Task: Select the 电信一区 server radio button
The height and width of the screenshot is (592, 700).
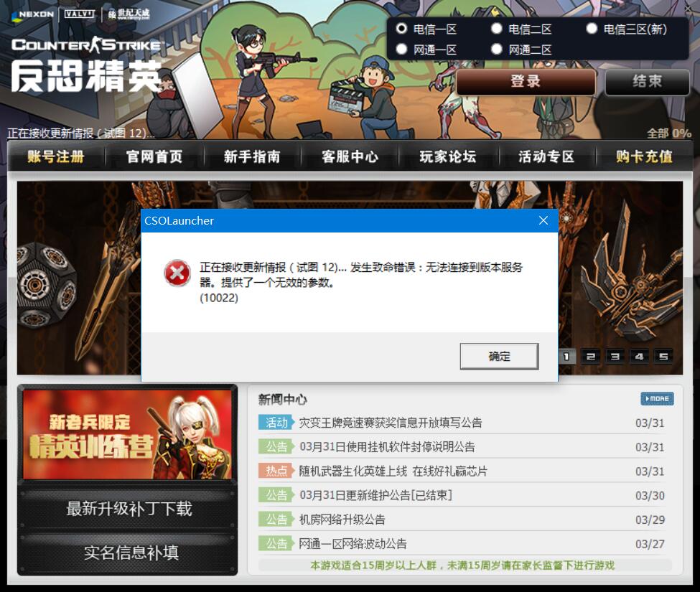Action: tap(401, 29)
